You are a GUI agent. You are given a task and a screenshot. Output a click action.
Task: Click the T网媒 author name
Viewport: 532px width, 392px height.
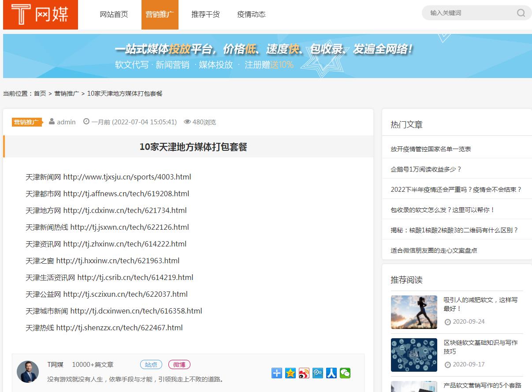click(x=56, y=365)
